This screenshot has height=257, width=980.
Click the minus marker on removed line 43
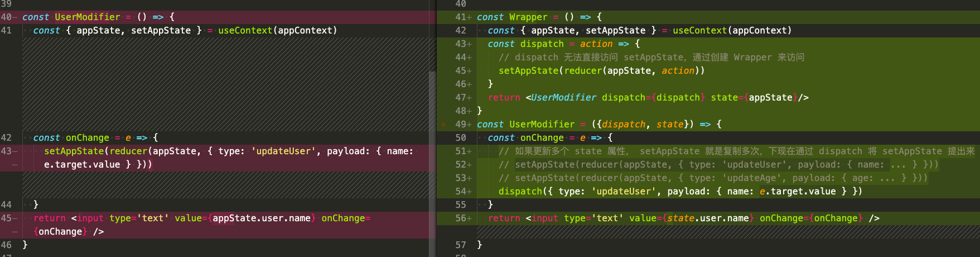[15, 151]
